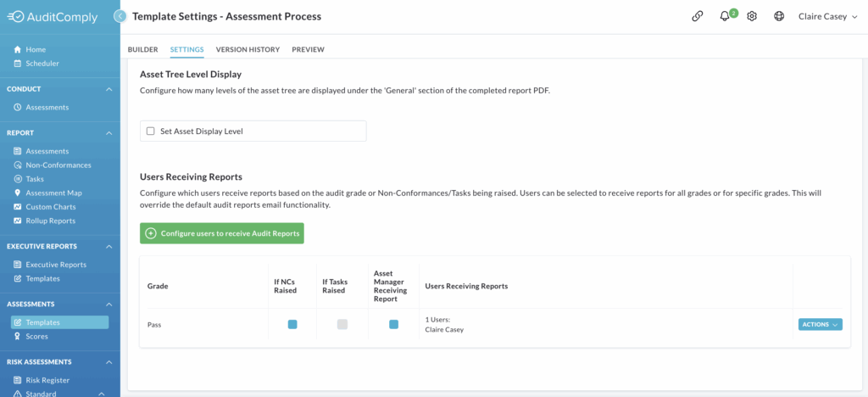Switch to the Builder tab
Viewport: 868px width, 397px height.
[142, 49]
